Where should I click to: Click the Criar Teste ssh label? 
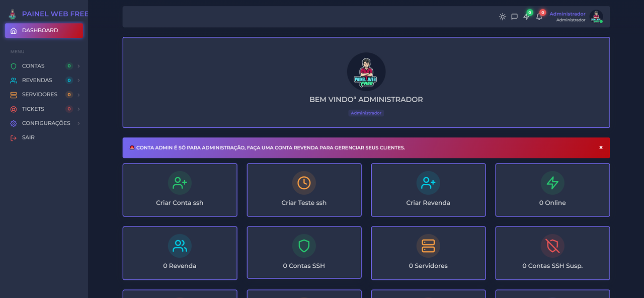click(x=304, y=203)
